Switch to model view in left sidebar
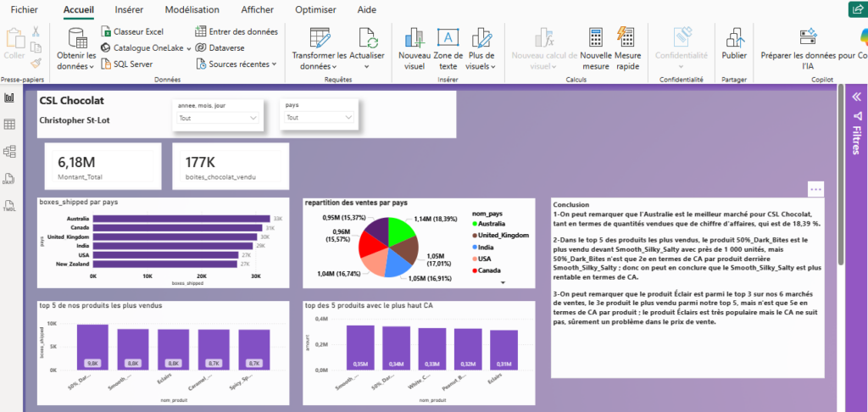Image resolution: width=868 pixels, height=412 pixels. [x=9, y=151]
